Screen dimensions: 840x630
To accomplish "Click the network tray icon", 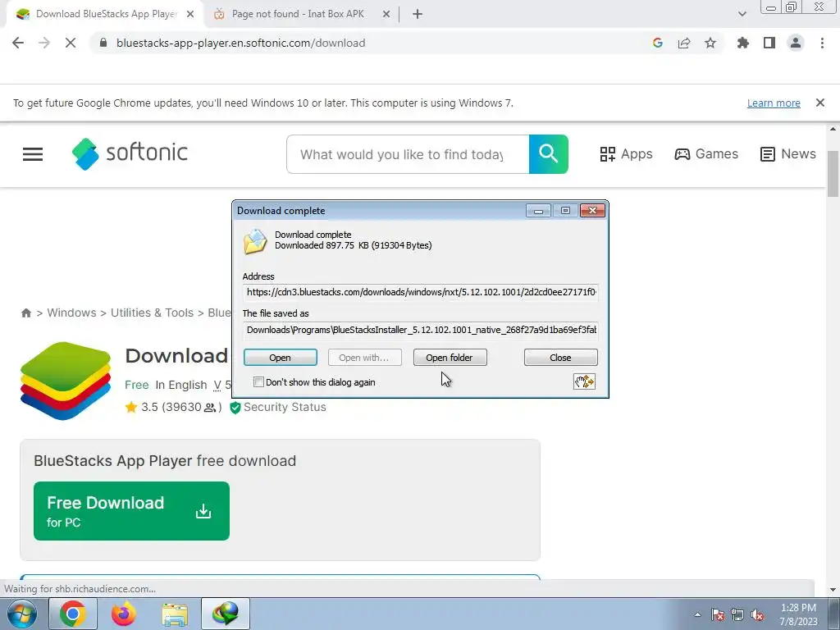I will 737,615.
